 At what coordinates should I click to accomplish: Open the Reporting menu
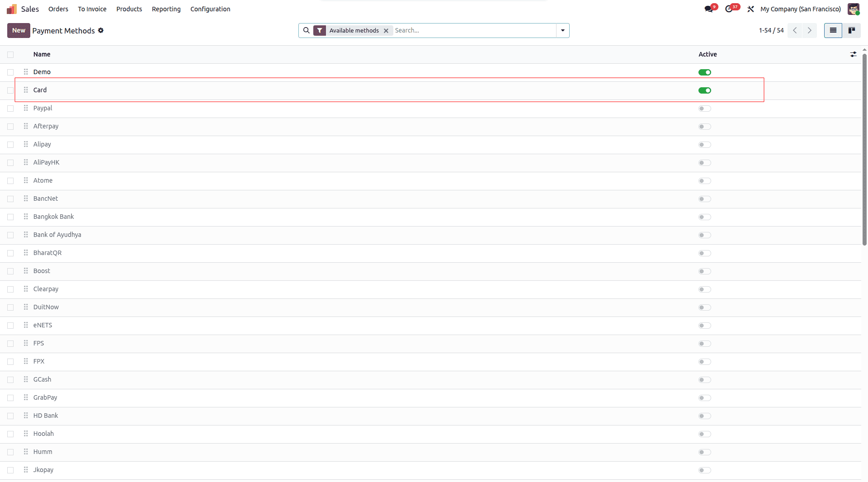(166, 9)
